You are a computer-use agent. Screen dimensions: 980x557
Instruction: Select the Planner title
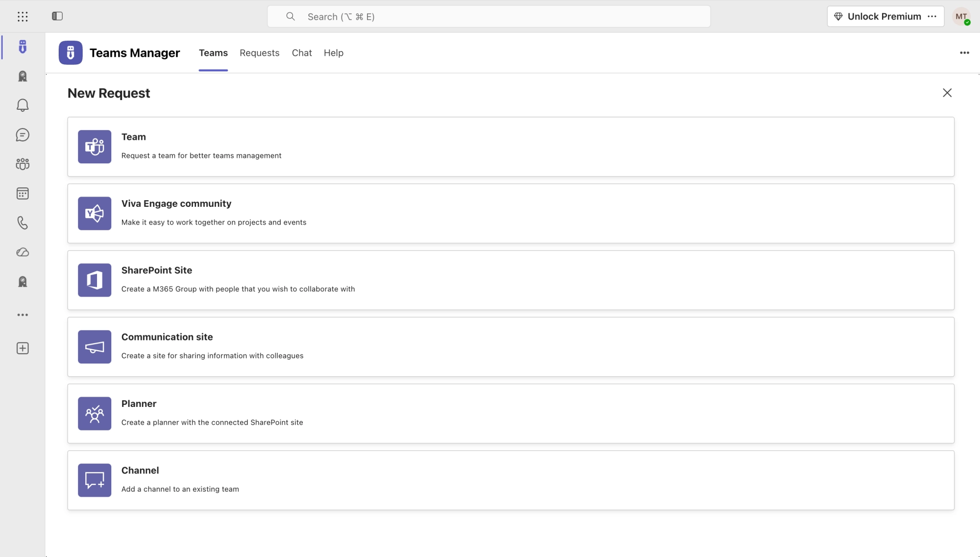[x=139, y=403]
